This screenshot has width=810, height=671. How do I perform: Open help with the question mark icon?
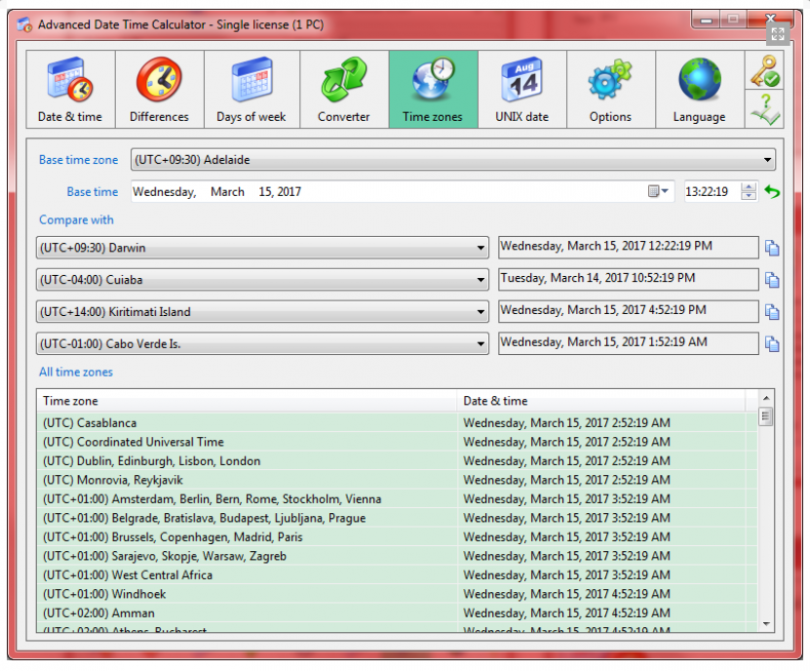765,109
